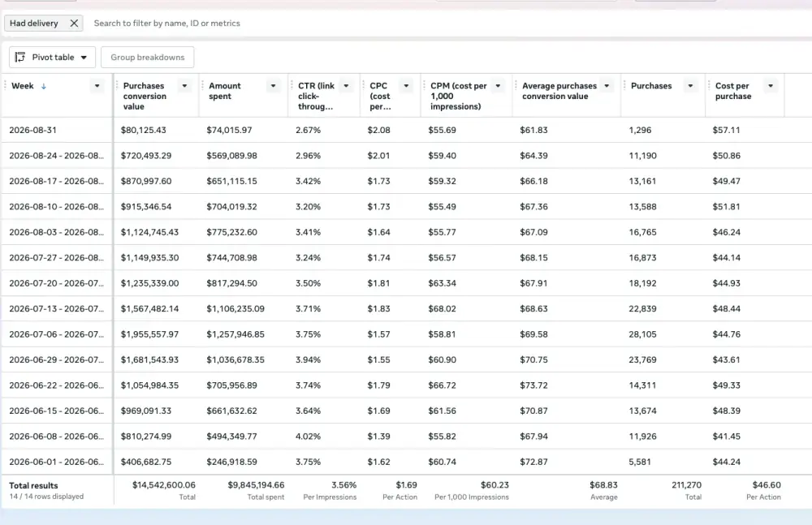The height and width of the screenshot is (525, 812).
Task: Click the filter search field
Action: 166,24
